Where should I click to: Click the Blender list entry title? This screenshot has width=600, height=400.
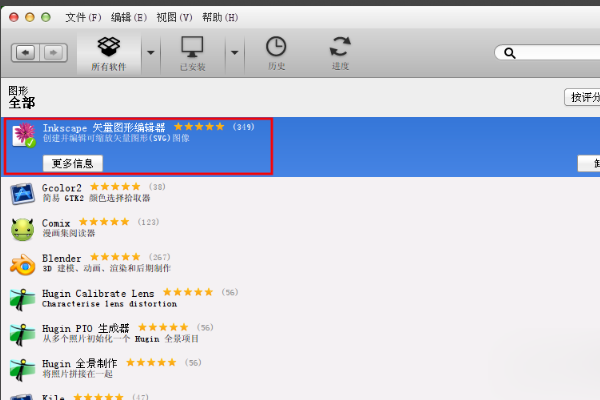[x=61, y=258]
